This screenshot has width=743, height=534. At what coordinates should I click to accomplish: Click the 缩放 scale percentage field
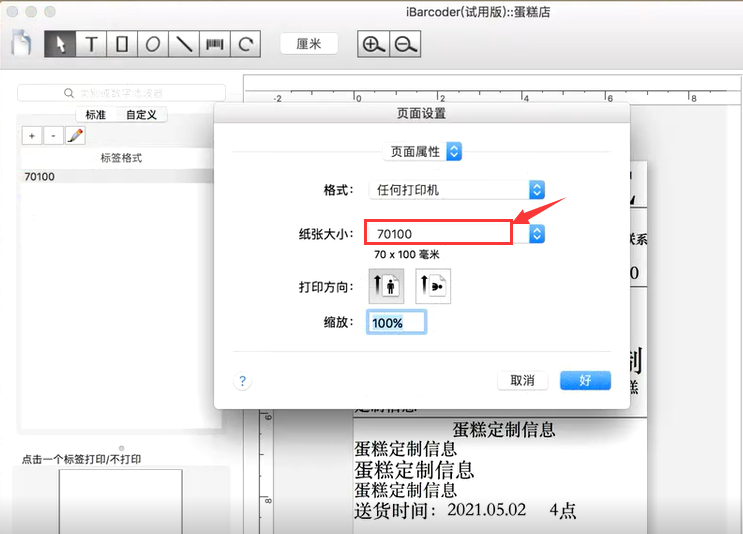click(x=397, y=323)
